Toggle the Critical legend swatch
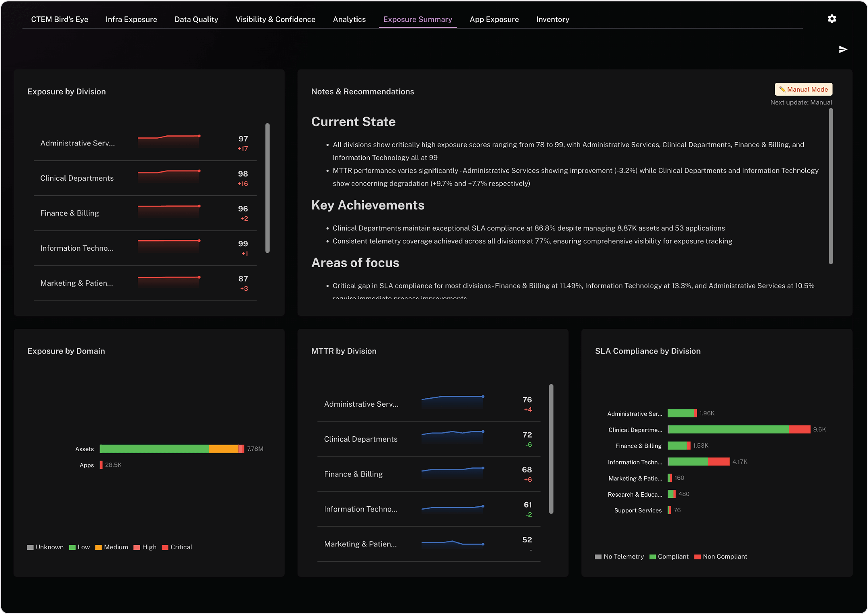 [x=165, y=547]
